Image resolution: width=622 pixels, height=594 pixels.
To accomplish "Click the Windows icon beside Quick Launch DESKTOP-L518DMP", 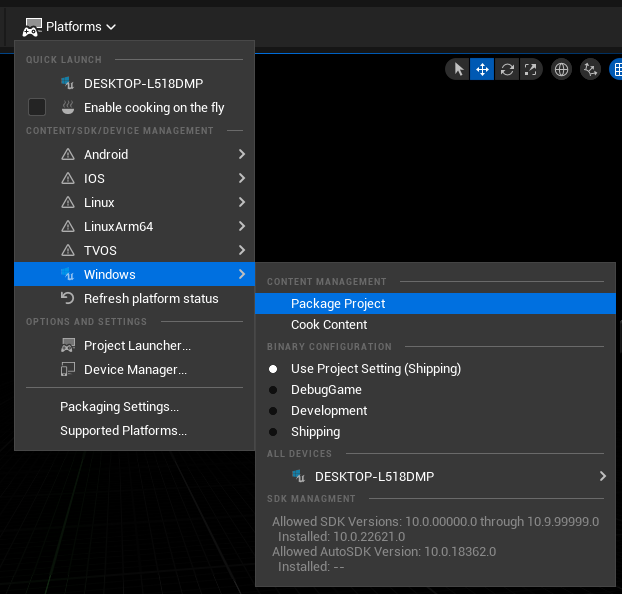I will [67, 83].
